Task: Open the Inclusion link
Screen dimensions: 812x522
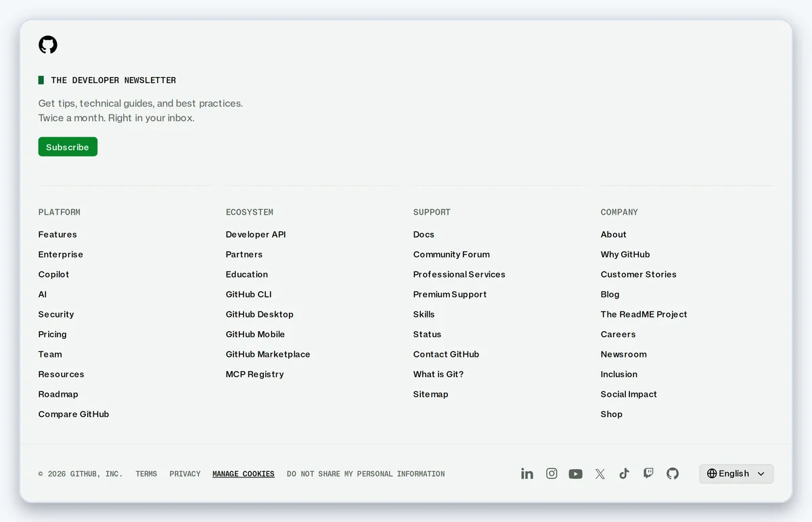Action: [x=619, y=374]
